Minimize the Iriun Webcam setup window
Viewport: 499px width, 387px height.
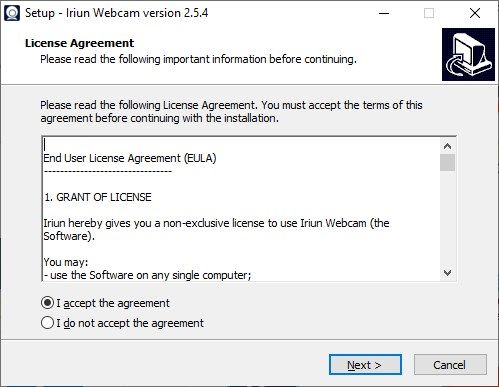384,13
